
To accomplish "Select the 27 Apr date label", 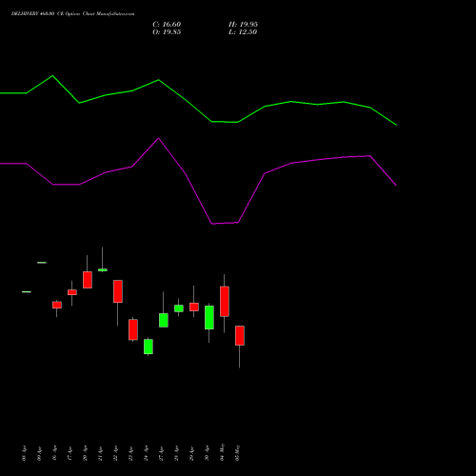I will pyautogui.click(x=162, y=453).
